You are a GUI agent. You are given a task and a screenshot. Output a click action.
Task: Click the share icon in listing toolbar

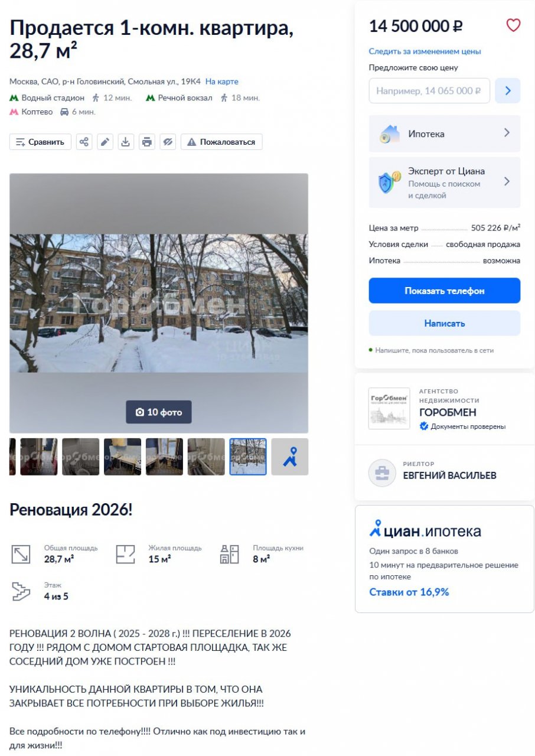click(84, 142)
